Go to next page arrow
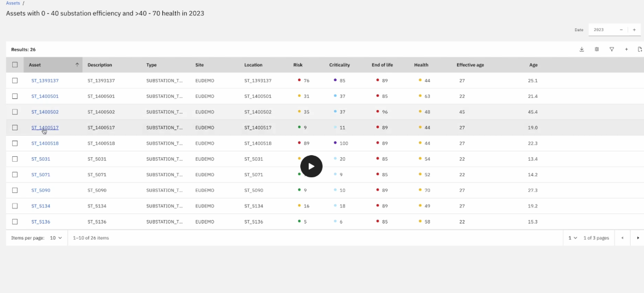Screen dimensions: 644x293 coord(638,238)
